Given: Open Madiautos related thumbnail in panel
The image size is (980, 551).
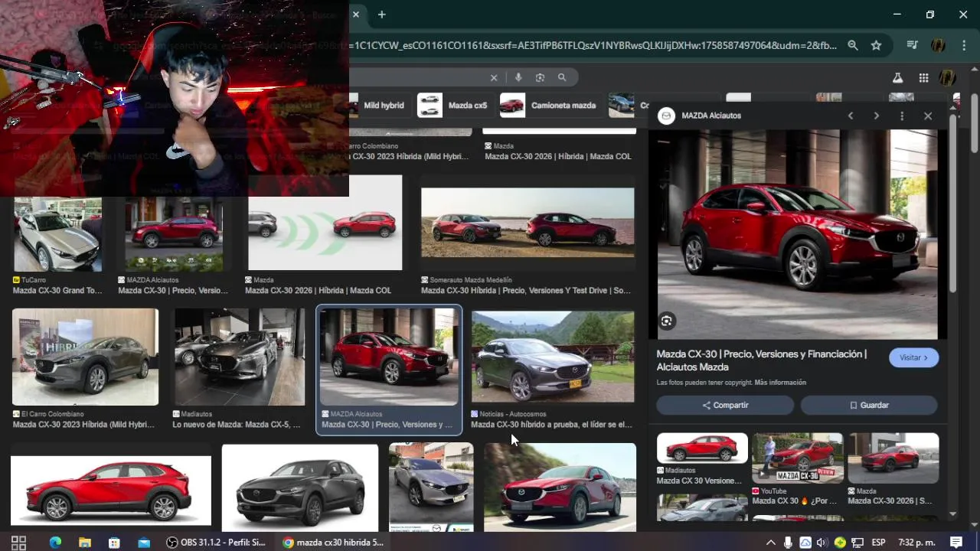Looking at the screenshot, I should coord(702,448).
